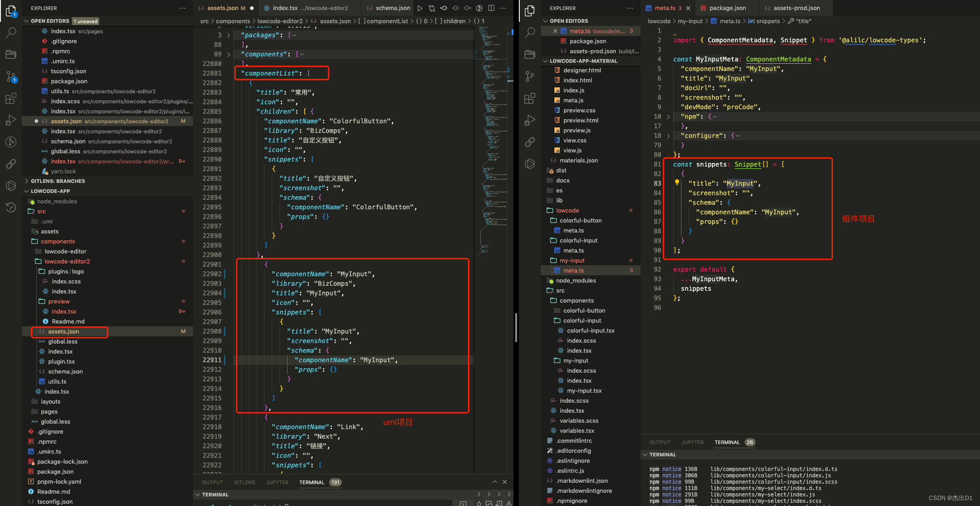Image resolution: width=980 pixels, height=506 pixels.
Task: Open next revision via arrow-right commit icon
Action: (467, 8)
